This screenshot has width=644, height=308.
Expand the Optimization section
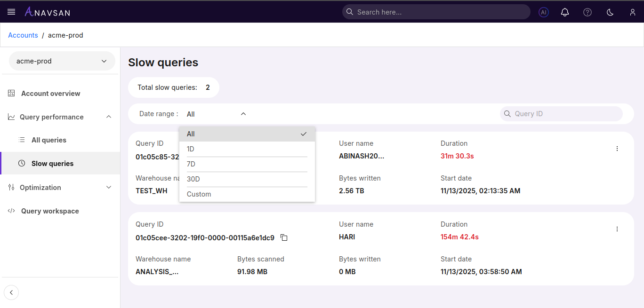[x=109, y=188]
